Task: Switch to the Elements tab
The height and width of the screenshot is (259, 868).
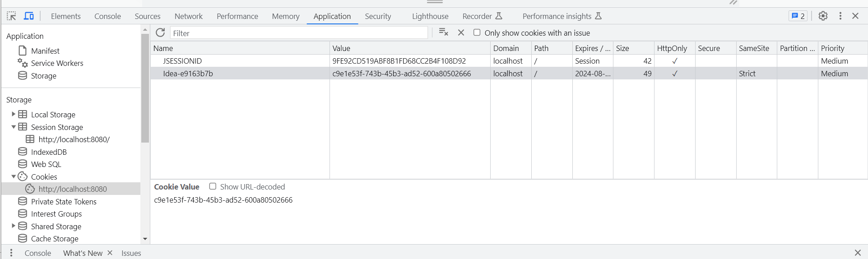Action: pyautogui.click(x=66, y=16)
